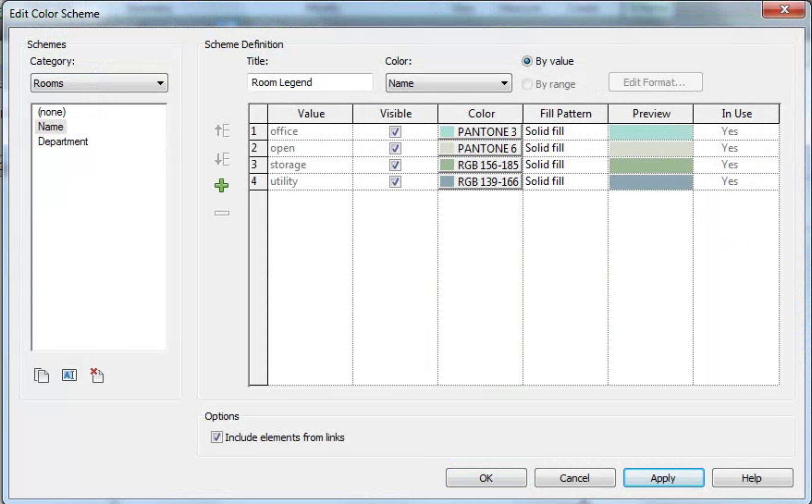Image resolution: width=812 pixels, height=504 pixels.
Task: Click the office value cell
Action: click(310, 131)
